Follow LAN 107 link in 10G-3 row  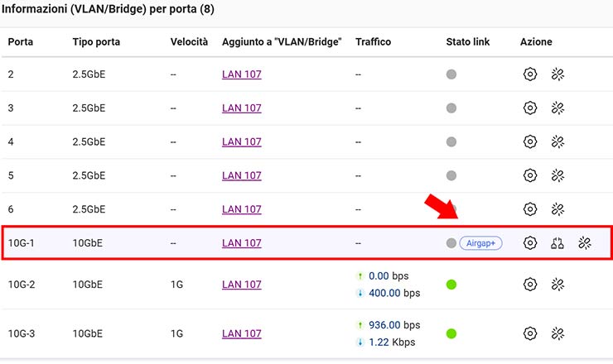(241, 333)
